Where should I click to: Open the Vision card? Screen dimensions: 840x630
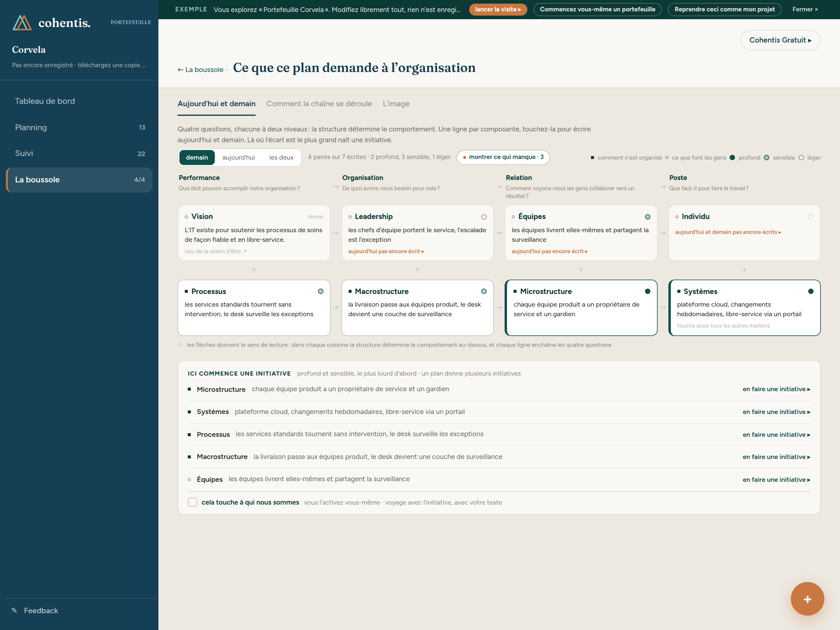(x=254, y=233)
